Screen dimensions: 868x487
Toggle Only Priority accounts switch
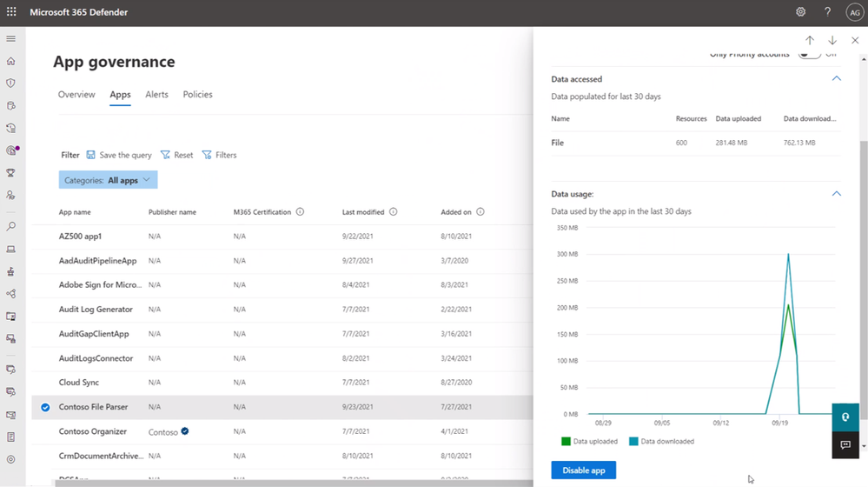pyautogui.click(x=809, y=54)
